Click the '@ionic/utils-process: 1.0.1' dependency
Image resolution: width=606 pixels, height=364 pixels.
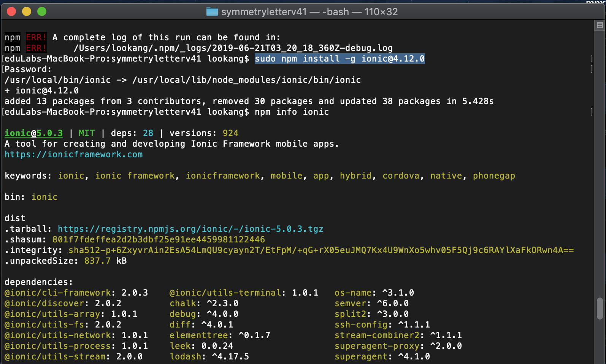[76, 346]
